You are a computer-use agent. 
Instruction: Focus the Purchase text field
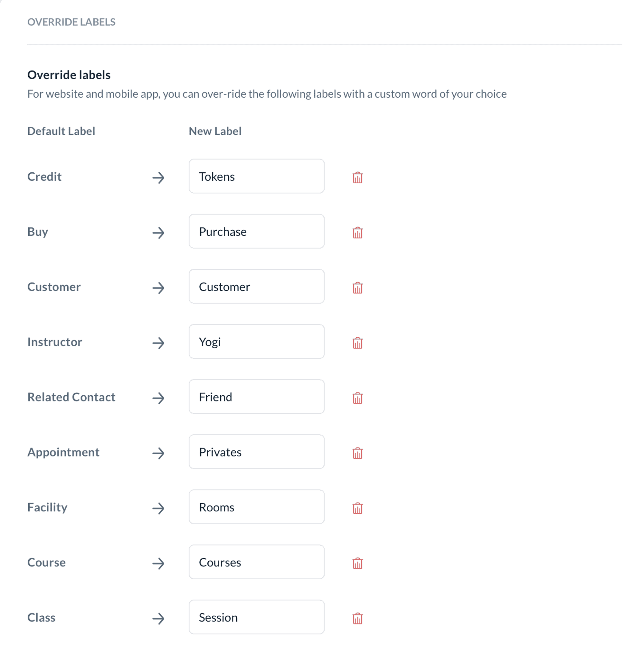coord(256,231)
